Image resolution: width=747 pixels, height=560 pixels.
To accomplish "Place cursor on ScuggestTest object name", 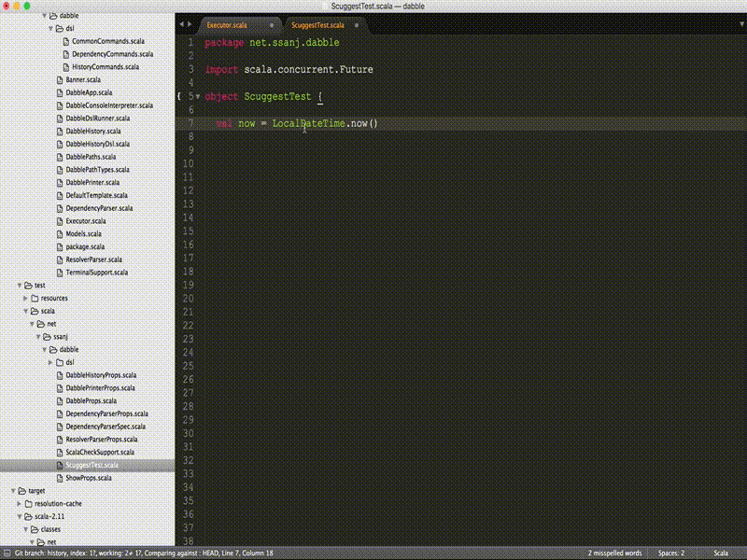I will 277,97.
